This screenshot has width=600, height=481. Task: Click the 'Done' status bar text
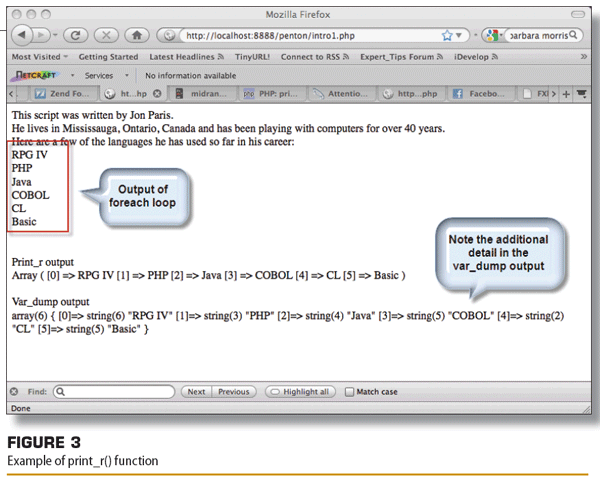pos(21,408)
